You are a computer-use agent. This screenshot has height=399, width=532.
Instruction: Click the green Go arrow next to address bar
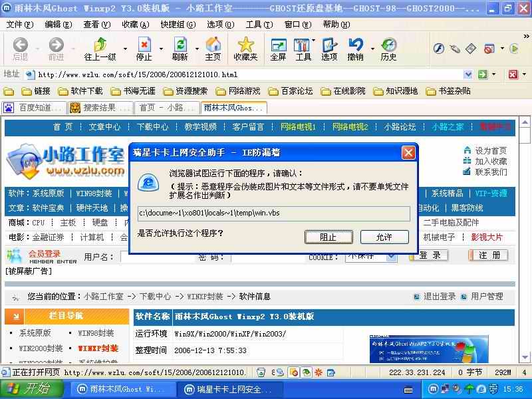(483, 74)
